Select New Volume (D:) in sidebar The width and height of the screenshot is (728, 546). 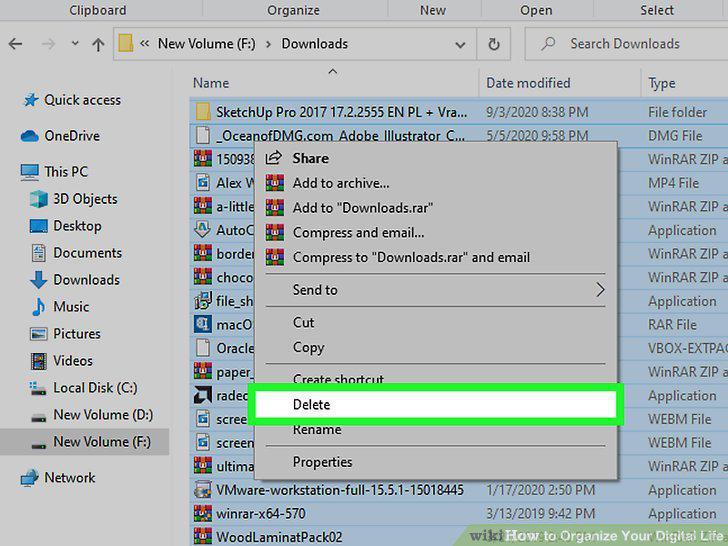pos(103,415)
